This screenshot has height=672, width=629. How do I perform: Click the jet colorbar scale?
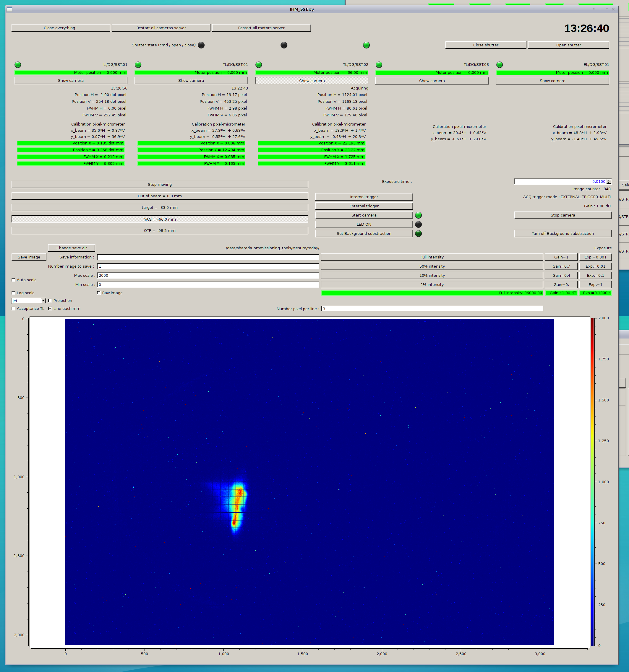pos(592,482)
